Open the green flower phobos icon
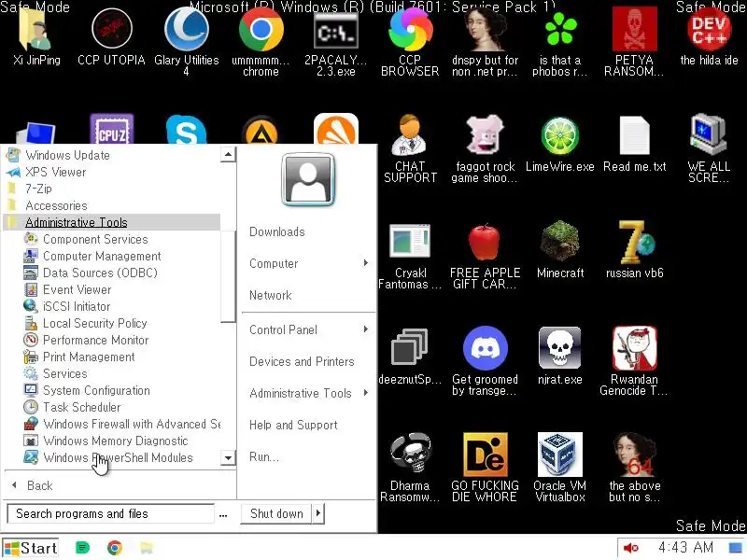Viewport: 747px width, 560px height. [x=560, y=30]
